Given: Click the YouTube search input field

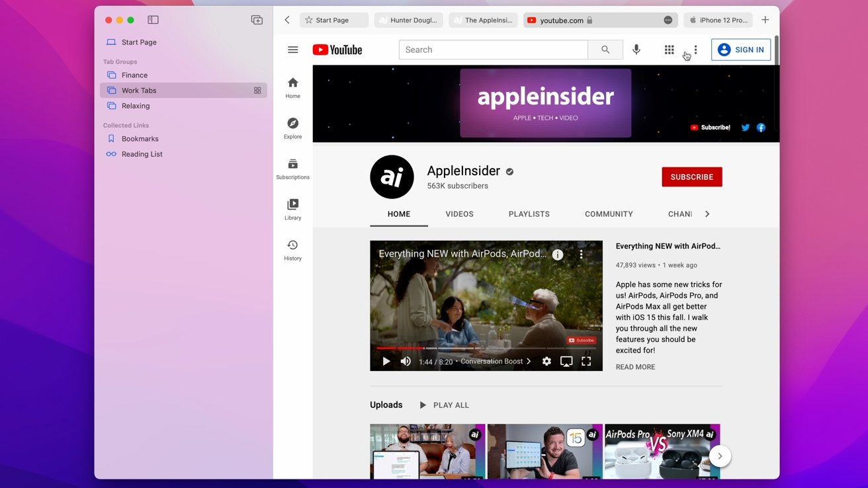Looking at the screenshot, I should click(x=494, y=50).
